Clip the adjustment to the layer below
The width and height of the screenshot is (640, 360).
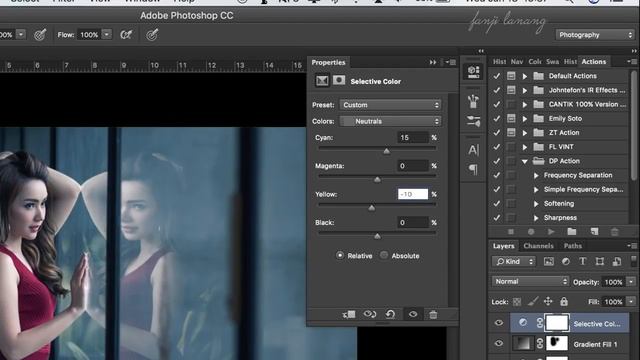click(x=349, y=314)
